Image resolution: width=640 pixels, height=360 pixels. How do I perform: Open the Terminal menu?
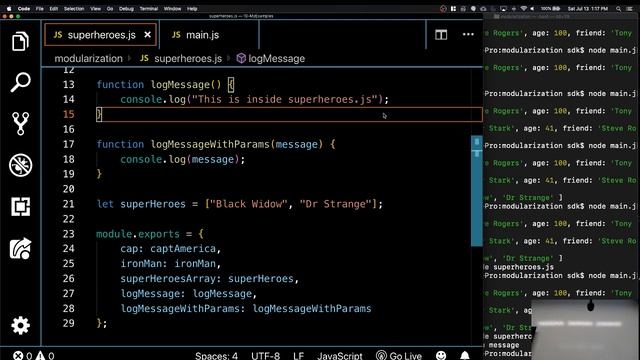coord(149,8)
